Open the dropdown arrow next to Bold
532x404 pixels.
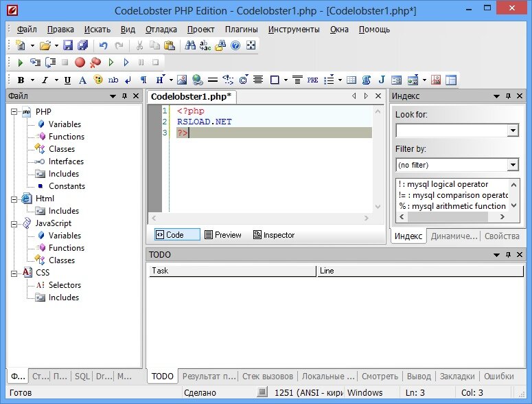pyautogui.click(x=32, y=80)
